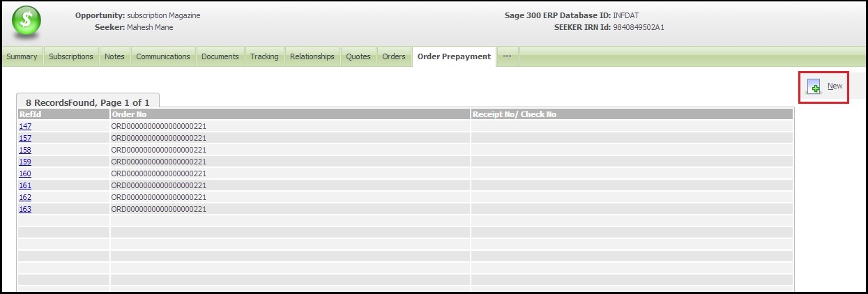868x294 pixels.
Task: Open the Documents tab
Action: [220, 56]
